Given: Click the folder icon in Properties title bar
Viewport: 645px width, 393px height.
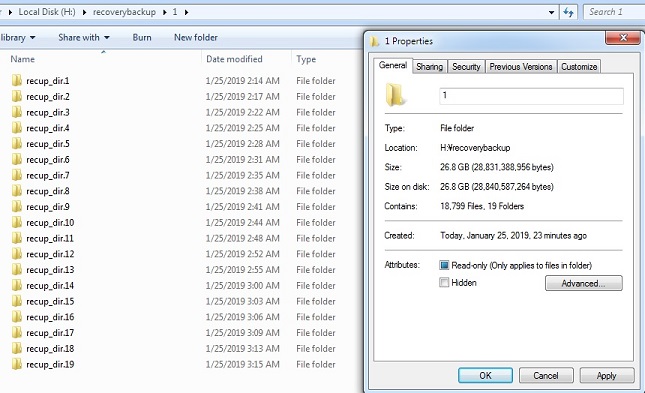Looking at the screenshot, I should click(x=374, y=41).
